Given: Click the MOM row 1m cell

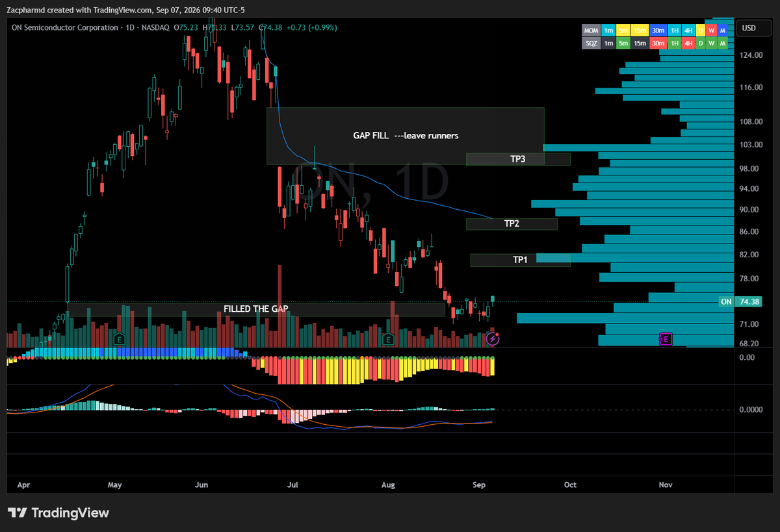Looking at the screenshot, I should [608, 31].
